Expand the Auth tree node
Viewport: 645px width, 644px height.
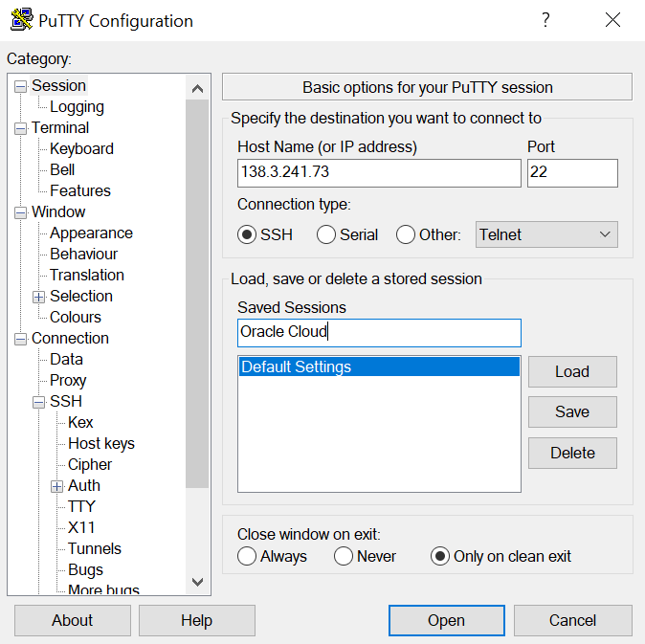pos(57,486)
